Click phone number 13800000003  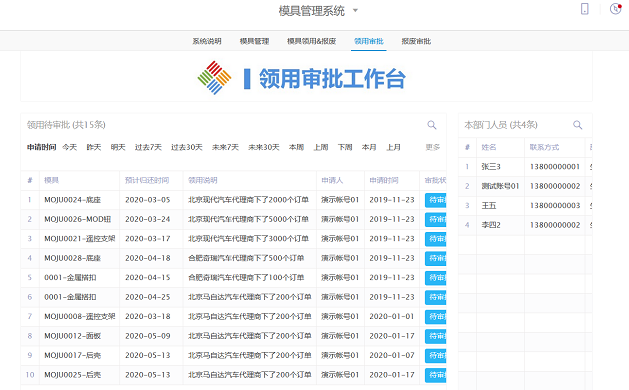555,205
